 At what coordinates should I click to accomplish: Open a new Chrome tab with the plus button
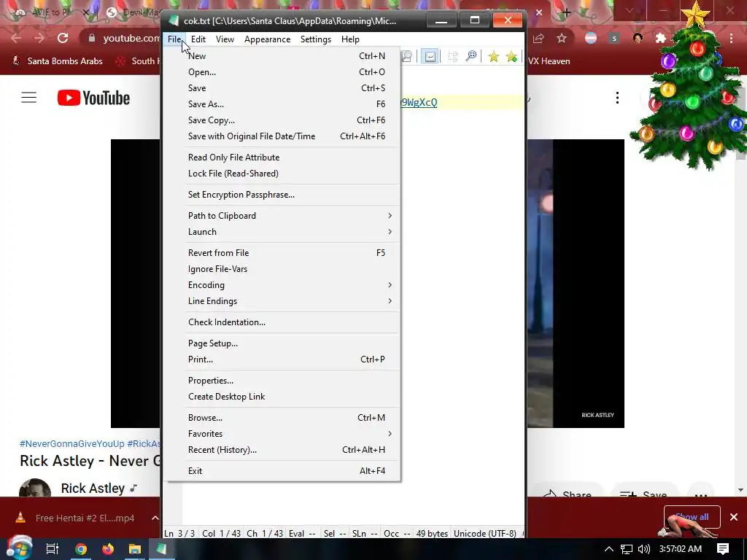[x=566, y=13]
